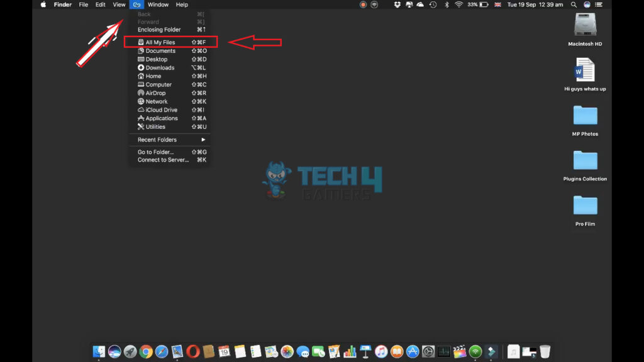This screenshot has height=362, width=644.
Task: Launch Google Chrome from the Dock
Action: 147,352
